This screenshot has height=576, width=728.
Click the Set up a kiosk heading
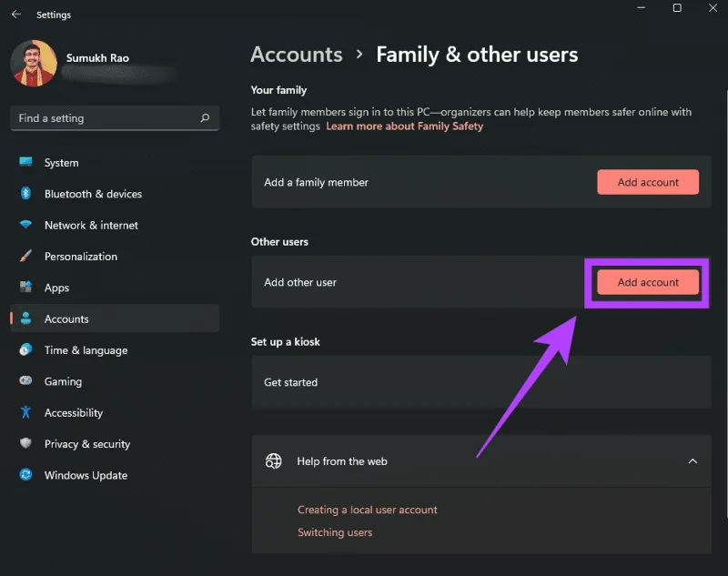(x=285, y=341)
